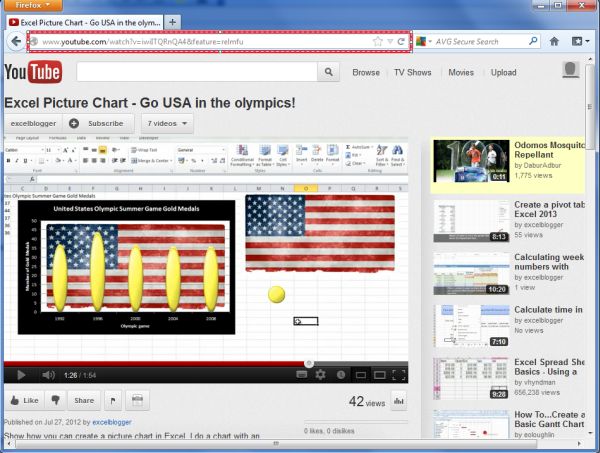Screen dimensions: 600x453
Task: Click the URL address bar
Action: [x=220, y=41]
